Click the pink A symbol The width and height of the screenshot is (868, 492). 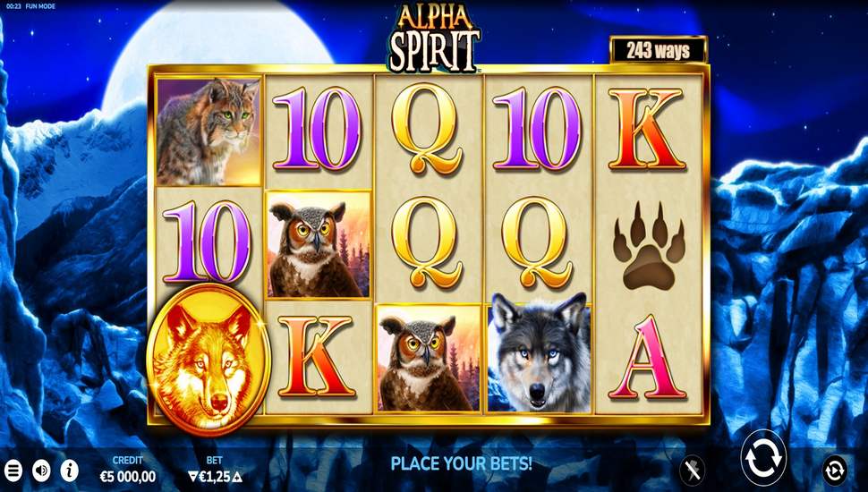[x=647, y=358]
